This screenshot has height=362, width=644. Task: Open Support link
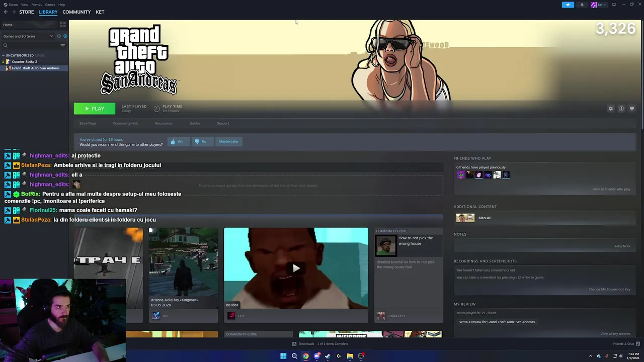pyautogui.click(x=223, y=123)
